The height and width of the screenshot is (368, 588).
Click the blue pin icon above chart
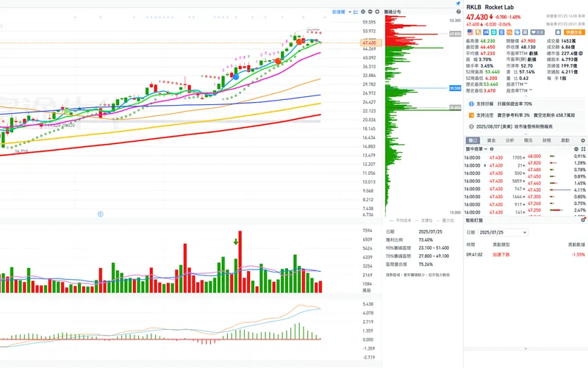458,4
